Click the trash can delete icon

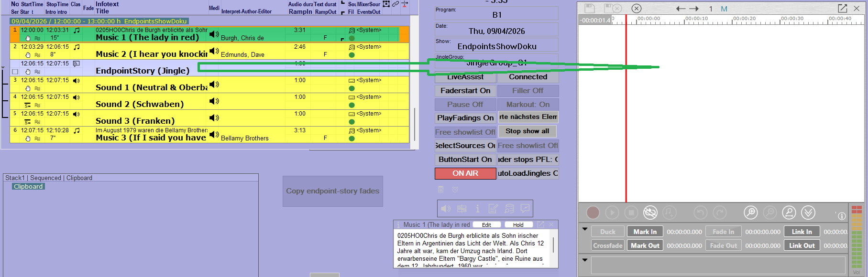click(x=441, y=190)
